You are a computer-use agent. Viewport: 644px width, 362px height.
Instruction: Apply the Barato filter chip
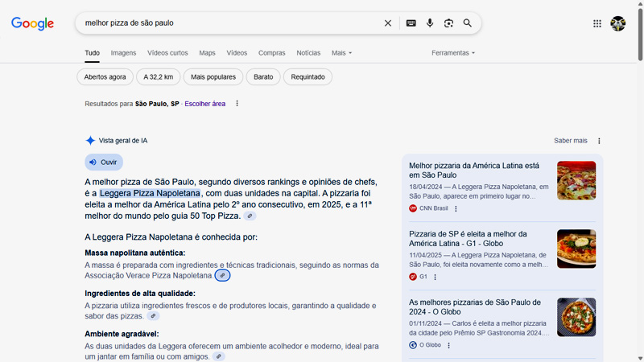coord(263,76)
